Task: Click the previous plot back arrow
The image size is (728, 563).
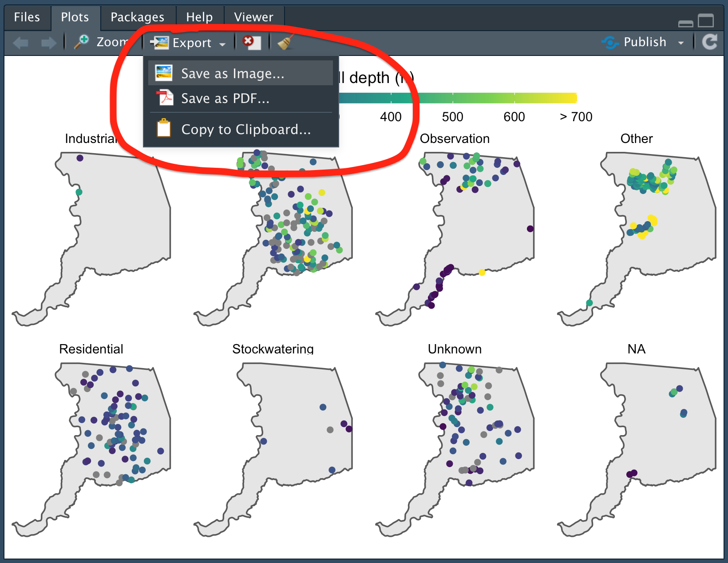Action: [x=21, y=43]
